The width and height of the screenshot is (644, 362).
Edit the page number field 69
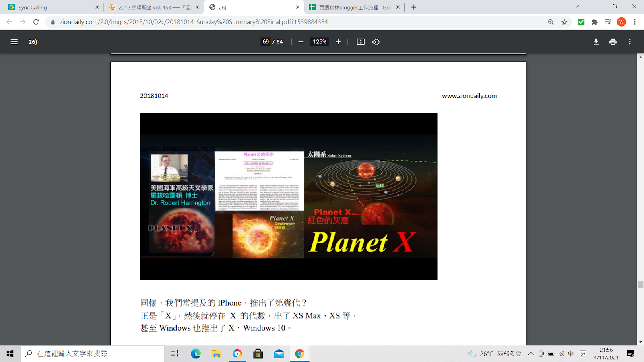pos(266,42)
